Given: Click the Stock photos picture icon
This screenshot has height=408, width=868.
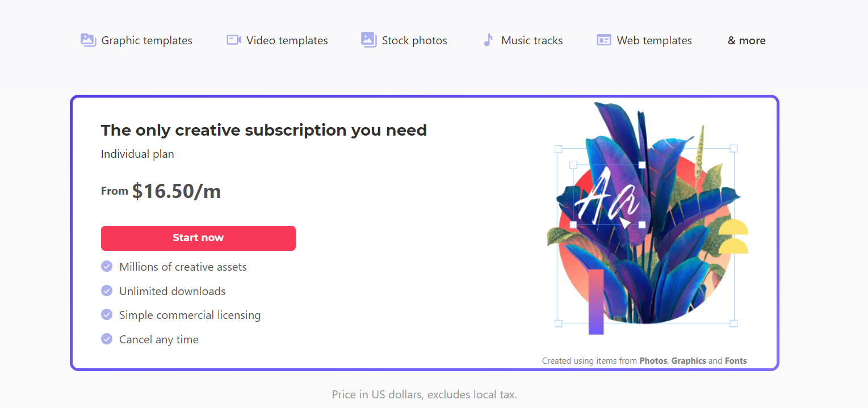Looking at the screenshot, I should coord(368,40).
